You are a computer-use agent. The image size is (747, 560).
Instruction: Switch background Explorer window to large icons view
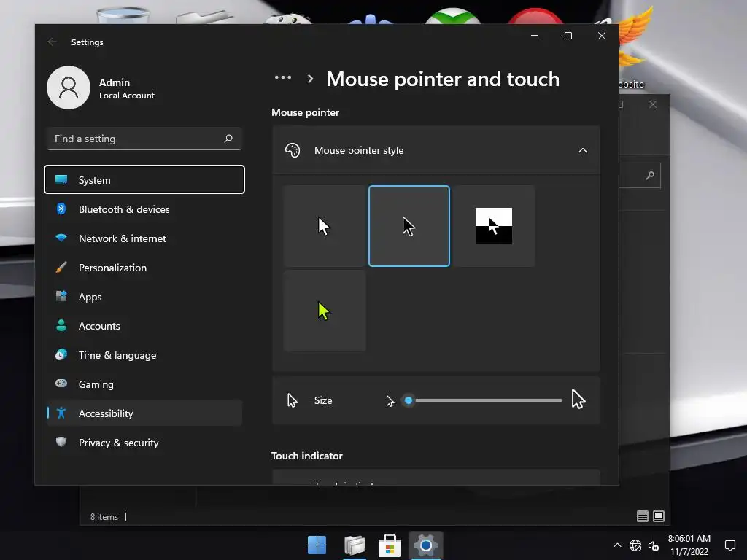(659, 516)
